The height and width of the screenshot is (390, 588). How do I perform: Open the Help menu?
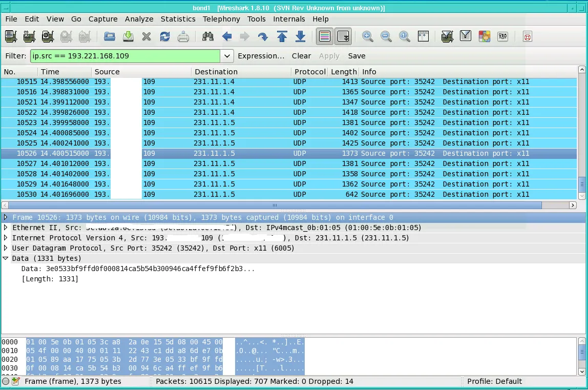(321, 19)
